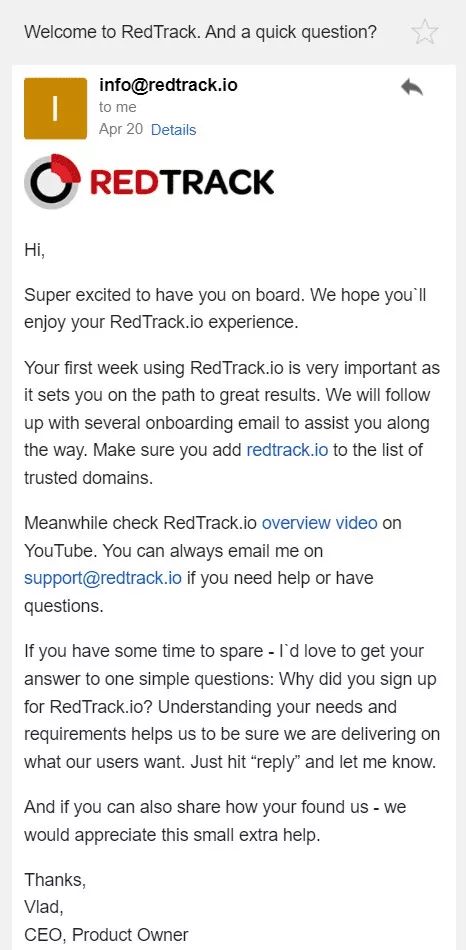Click the 'Super excited to have you' paragraph

coord(230,309)
